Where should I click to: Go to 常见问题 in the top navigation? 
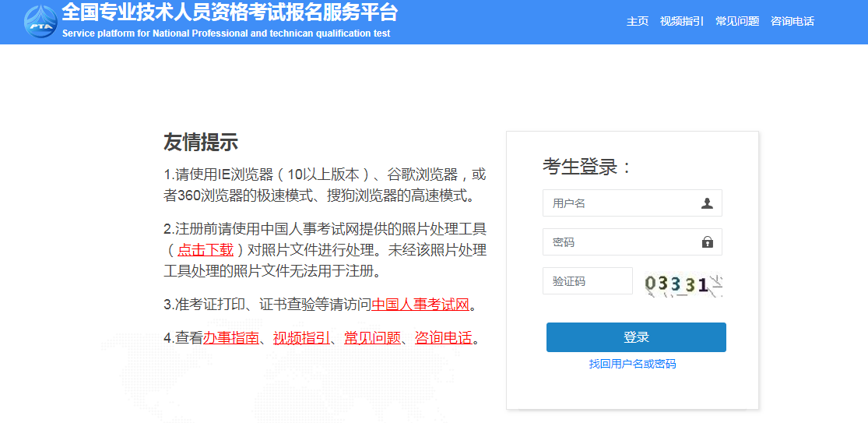click(x=736, y=21)
